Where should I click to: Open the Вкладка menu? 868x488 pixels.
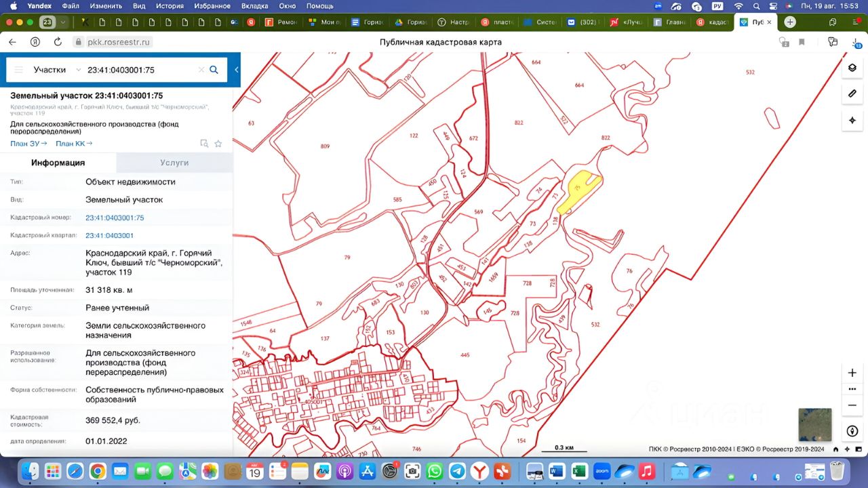pyautogui.click(x=255, y=5)
